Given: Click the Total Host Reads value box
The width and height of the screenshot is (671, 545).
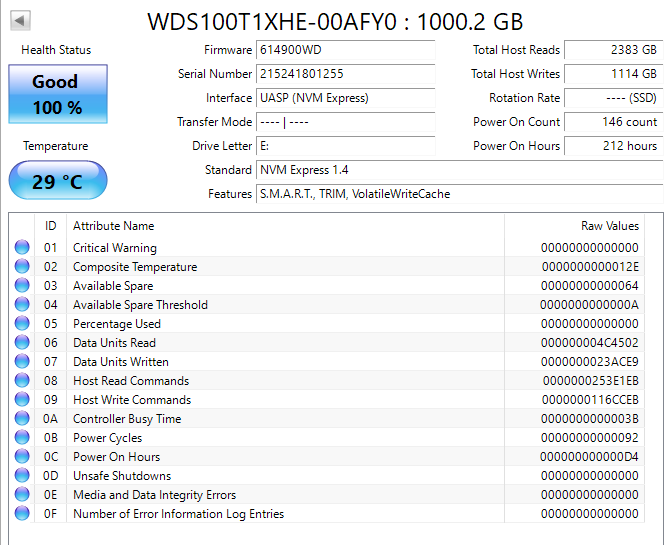Looking at the screenshot, I should [613, 50].
